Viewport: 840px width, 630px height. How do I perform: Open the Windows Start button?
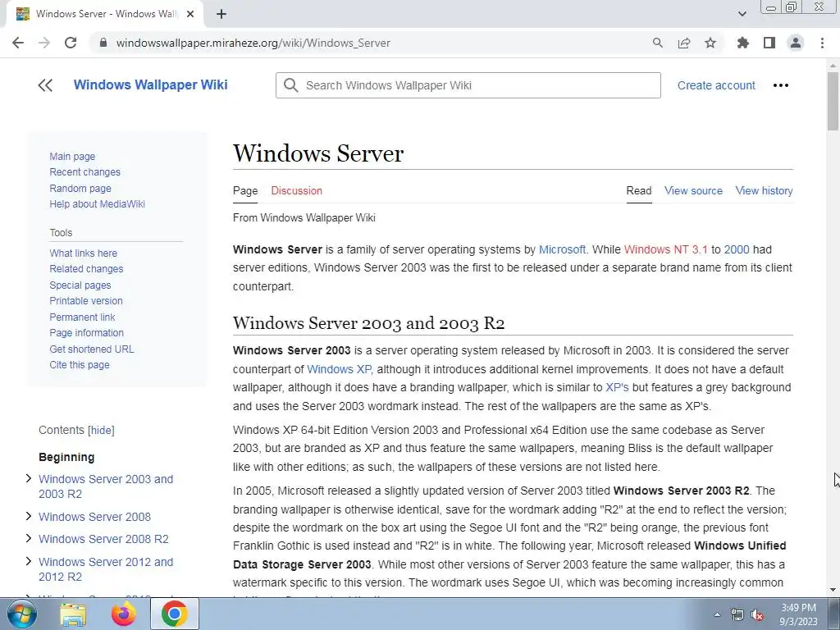pos(21,614)
